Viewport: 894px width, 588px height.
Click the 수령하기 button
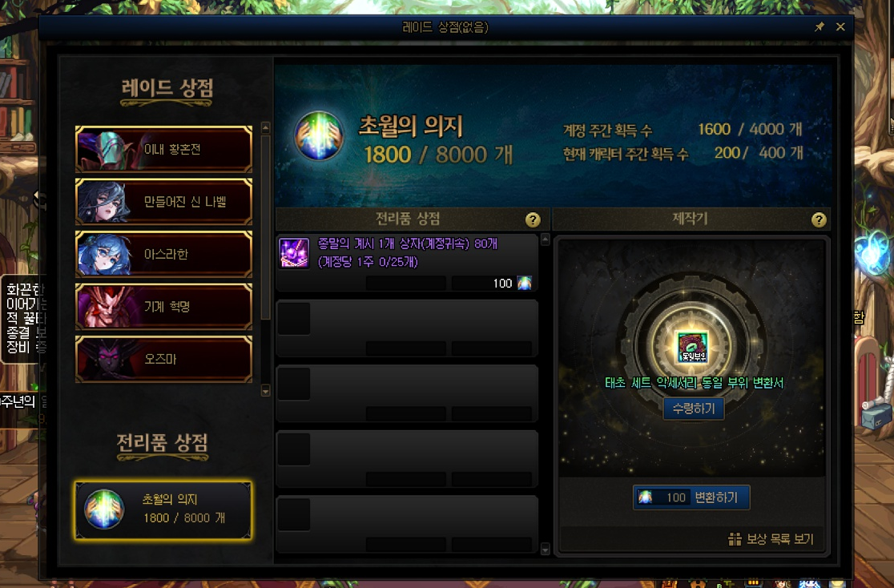[693, 409]
